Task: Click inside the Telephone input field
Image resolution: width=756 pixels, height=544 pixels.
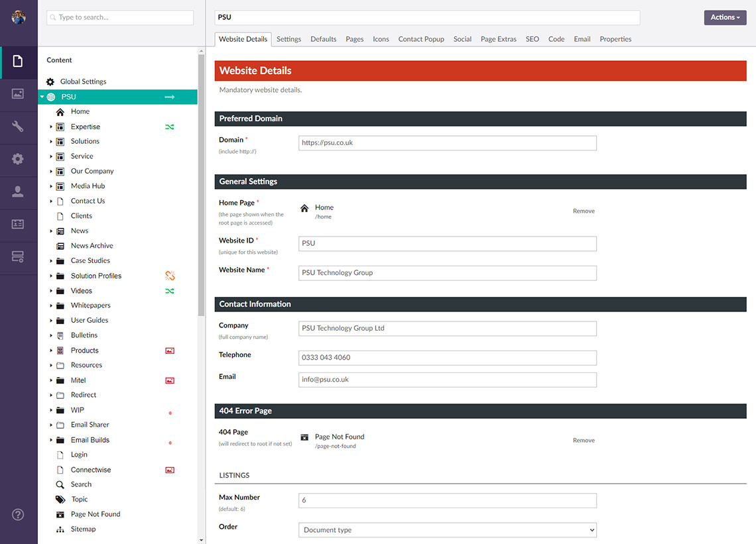Action: pos(447,358)
